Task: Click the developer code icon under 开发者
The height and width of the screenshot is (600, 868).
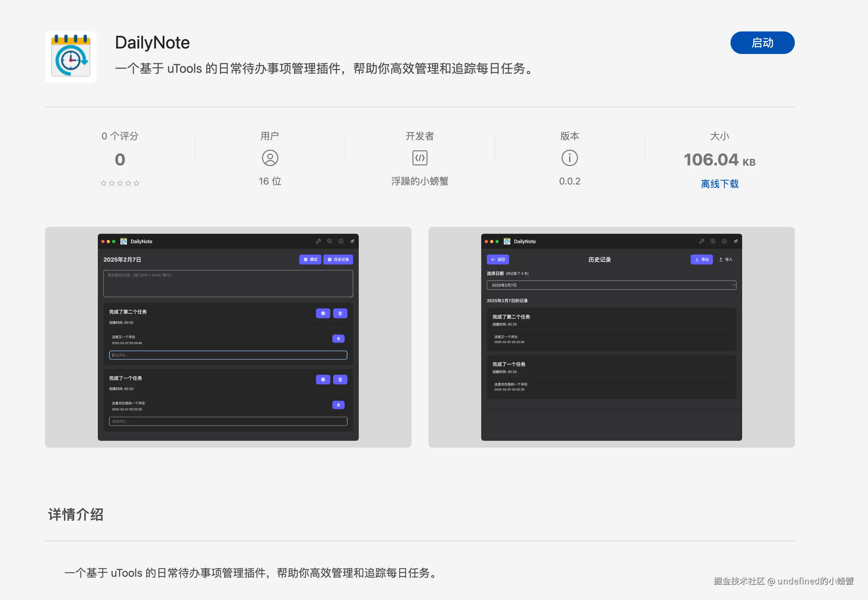Action: [x=420, y=158]
